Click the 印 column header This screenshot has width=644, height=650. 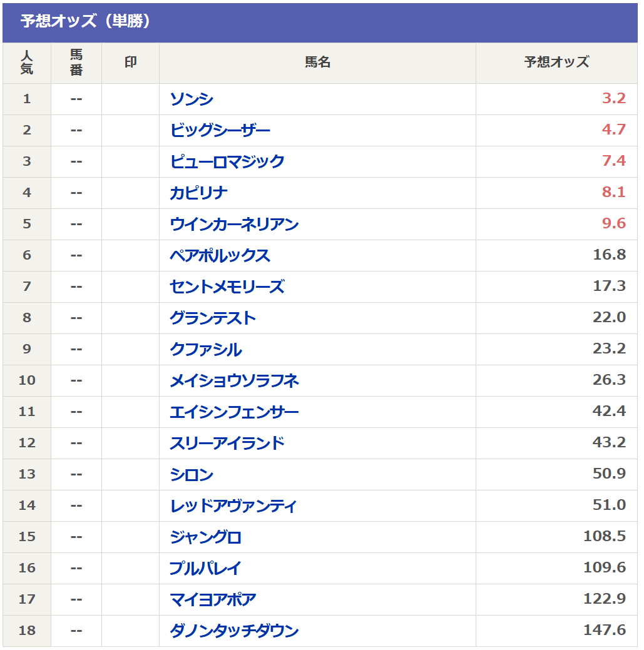tap(130, 63)
